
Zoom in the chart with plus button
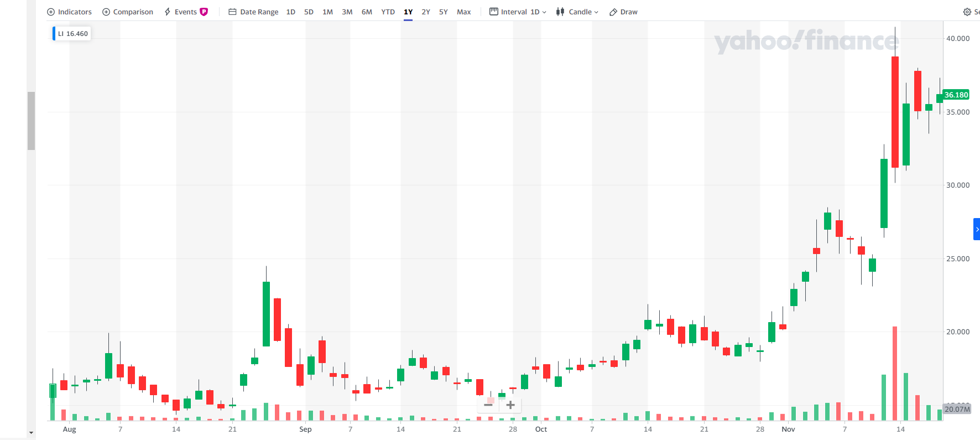(x=510, y=405)
